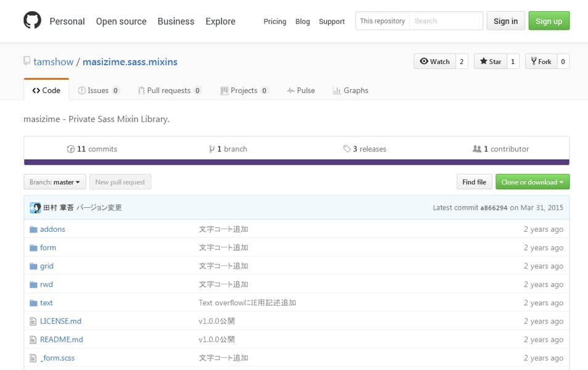
Task: Star the masizime.sass.mixins repository
Action: point(491,62)
